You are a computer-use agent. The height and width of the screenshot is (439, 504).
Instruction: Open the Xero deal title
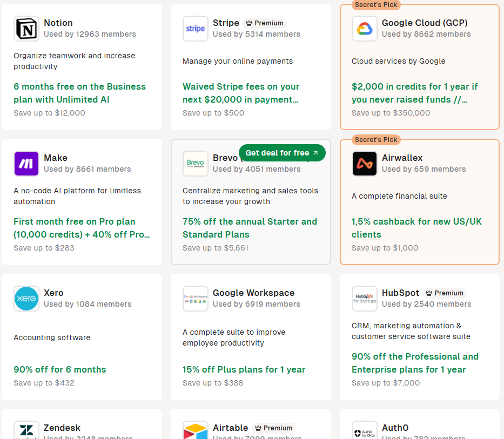[53, 293]
